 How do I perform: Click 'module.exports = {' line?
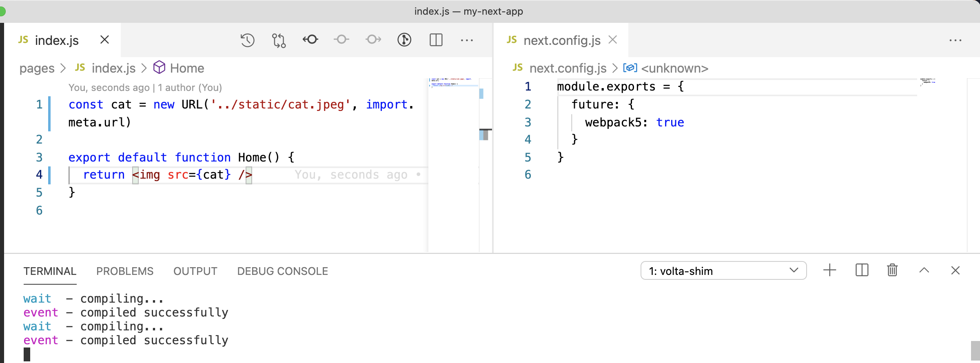pyautogui.click(x=621, y=87)
